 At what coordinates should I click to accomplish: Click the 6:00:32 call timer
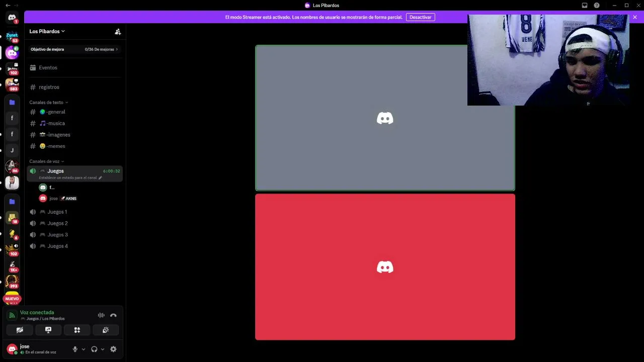[111, 171]
